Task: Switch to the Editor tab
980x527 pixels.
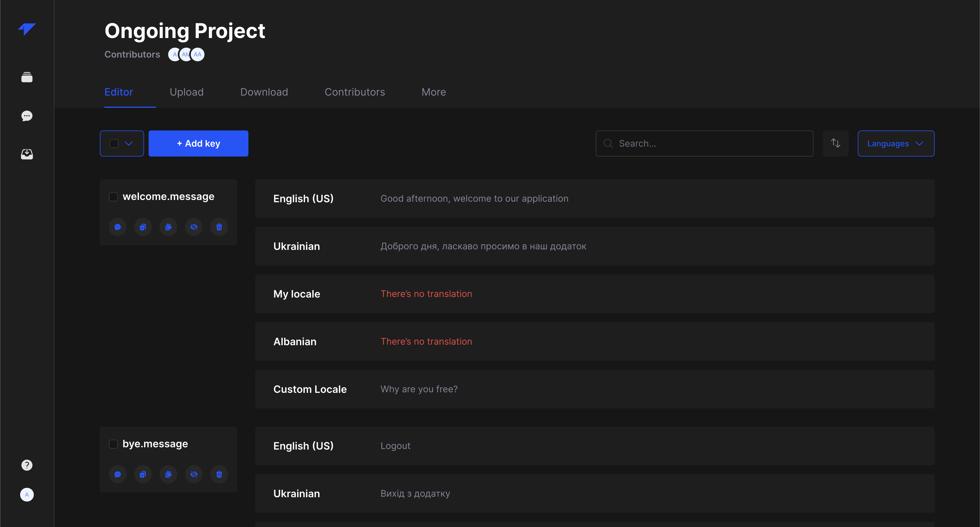Action: 119,92
